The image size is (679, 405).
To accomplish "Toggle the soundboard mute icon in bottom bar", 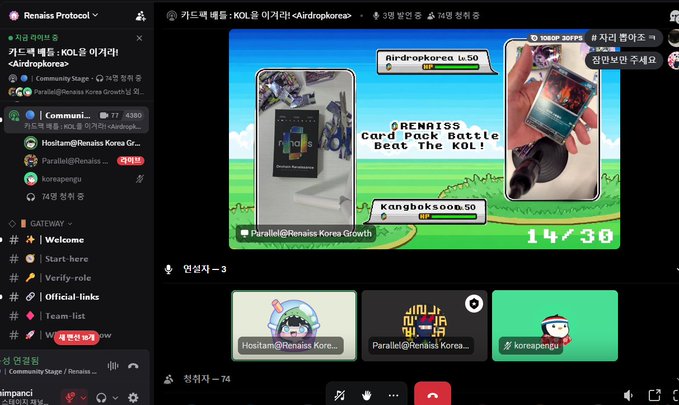I will [x=340, y=395].
